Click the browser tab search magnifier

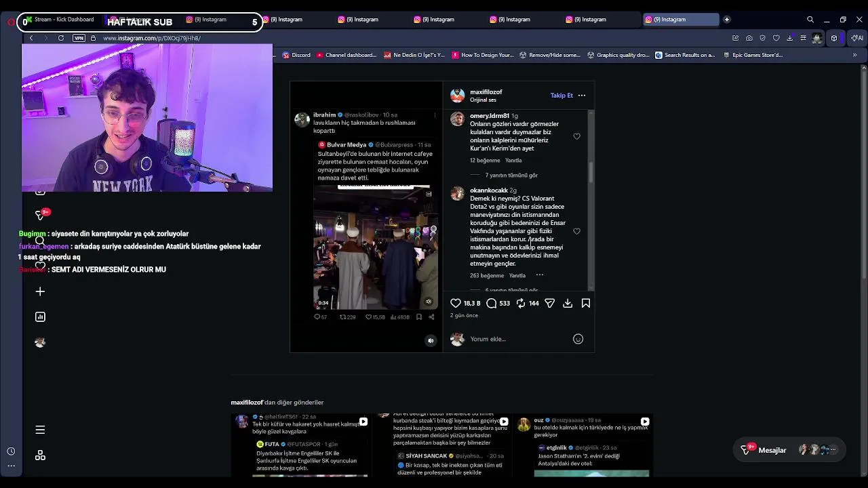[x=810, y=20]
